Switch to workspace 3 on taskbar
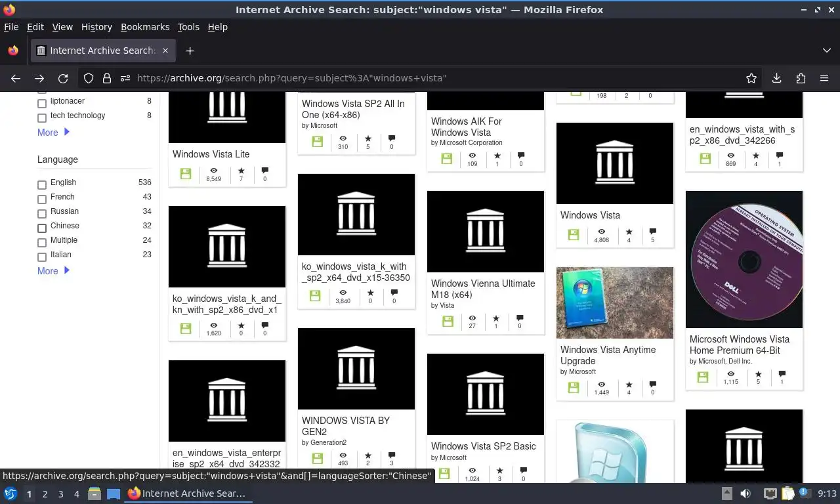Screen dimensions: 840x504 [x=61, y=493]
